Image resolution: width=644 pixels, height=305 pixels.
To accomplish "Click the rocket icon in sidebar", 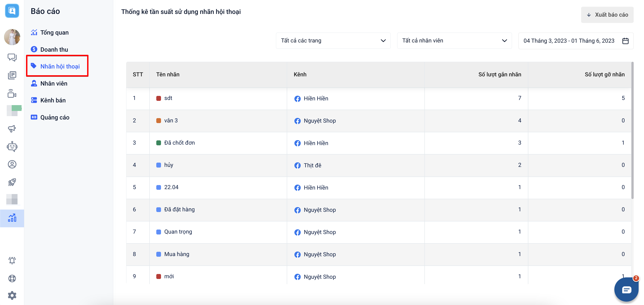I will (x=12, y=182).
